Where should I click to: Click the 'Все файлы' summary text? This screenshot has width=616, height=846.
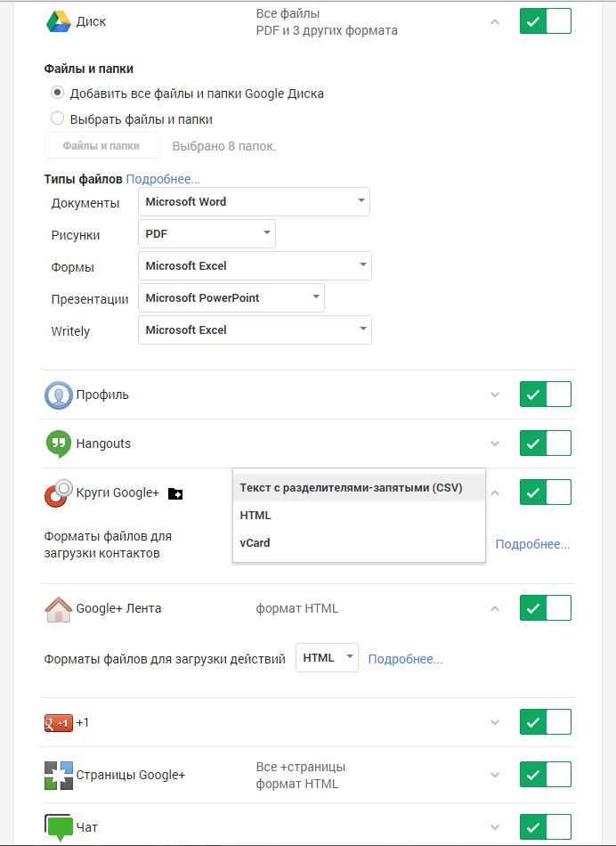coord(288,13)
